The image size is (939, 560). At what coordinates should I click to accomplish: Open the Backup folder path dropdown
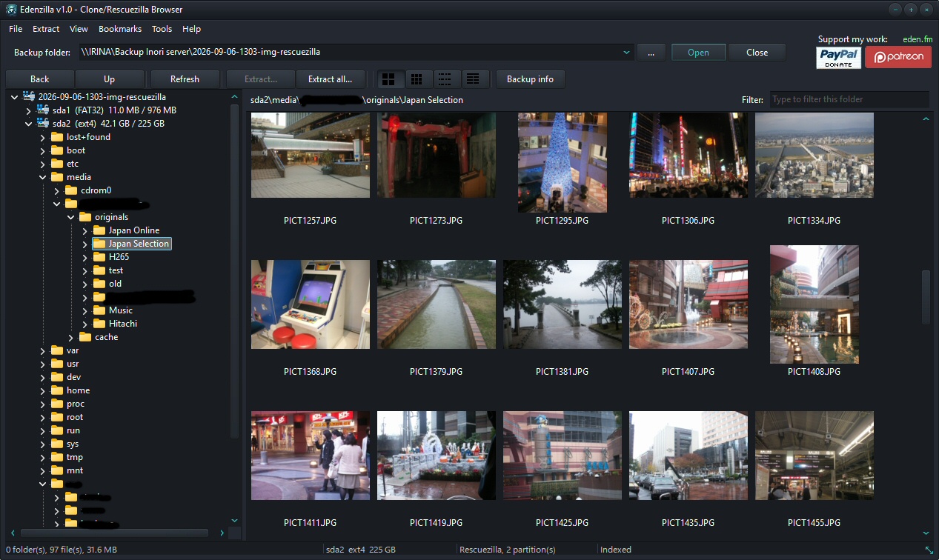pos(626,53)
